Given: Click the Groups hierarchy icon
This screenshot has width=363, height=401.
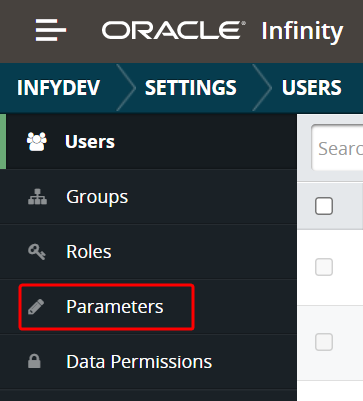Looking at the screenshot, I should [37, 197].
